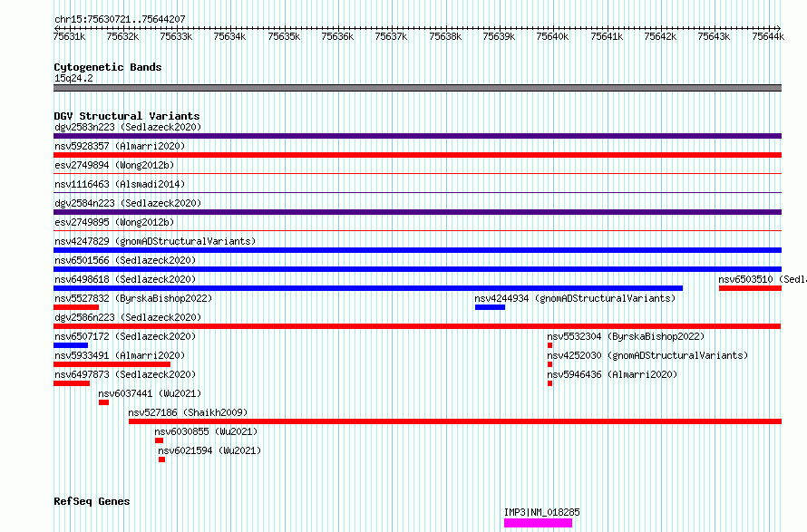Click the small red nsv5946436 marker
This screenshot has height=532, width=807.
click(x=549, y=383)
